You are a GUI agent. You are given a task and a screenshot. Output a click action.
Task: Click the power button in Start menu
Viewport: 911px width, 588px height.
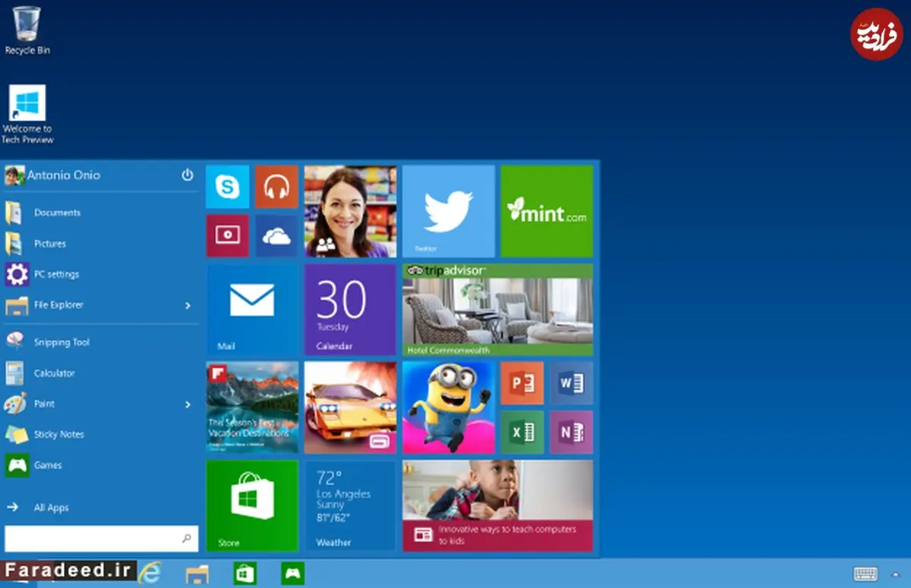coord(188,175)
